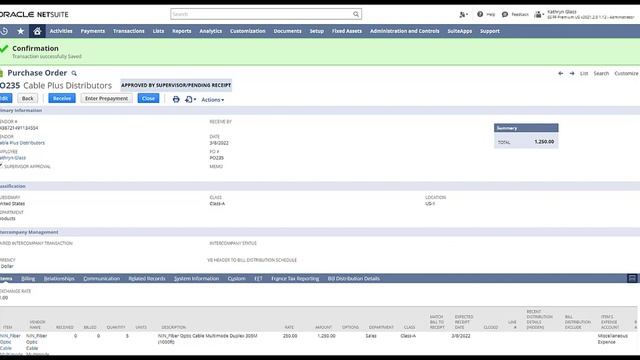Switch to Bill Distribution Details subtab
Viewport: 640px width, 360px height.
coord(354,278)
